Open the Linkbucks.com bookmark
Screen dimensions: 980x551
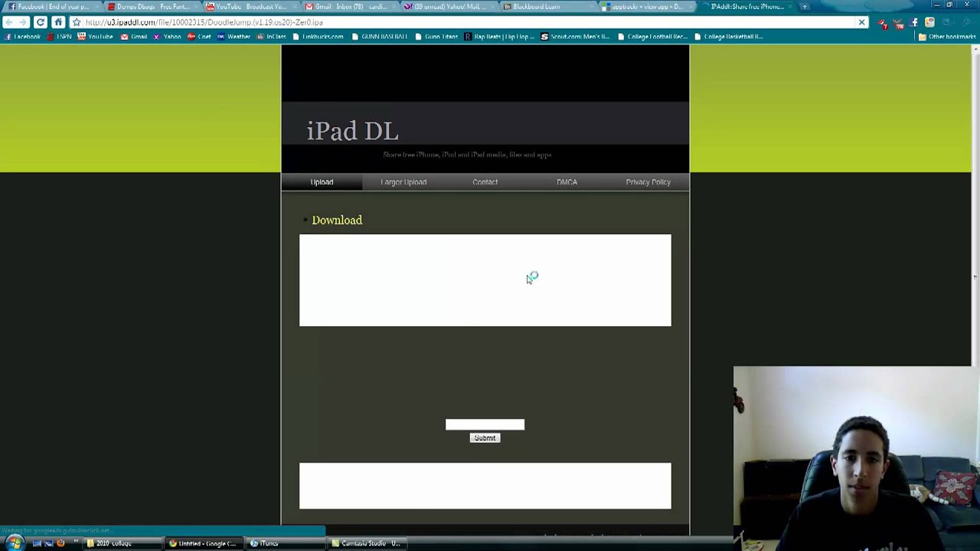318,37
